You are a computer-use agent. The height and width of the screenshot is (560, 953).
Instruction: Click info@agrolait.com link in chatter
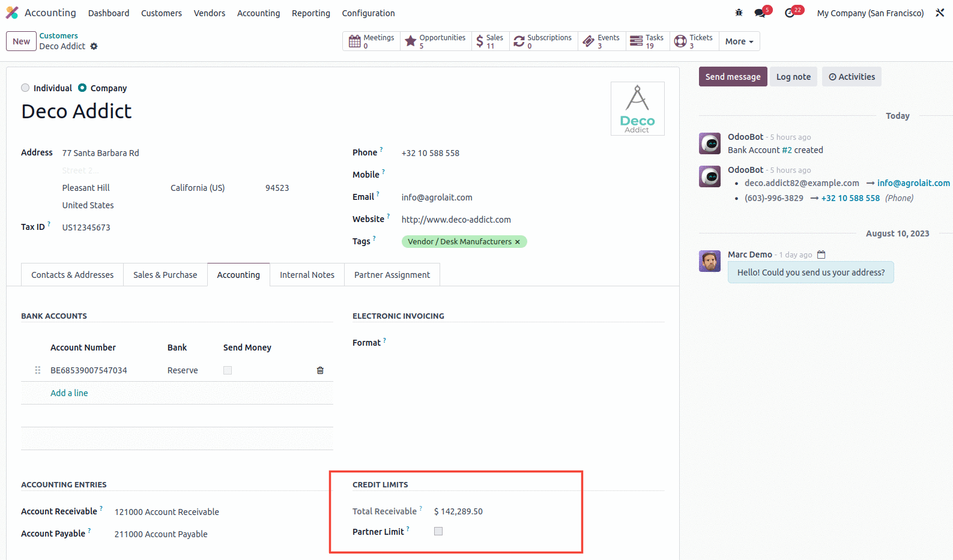tap(913, 183)
